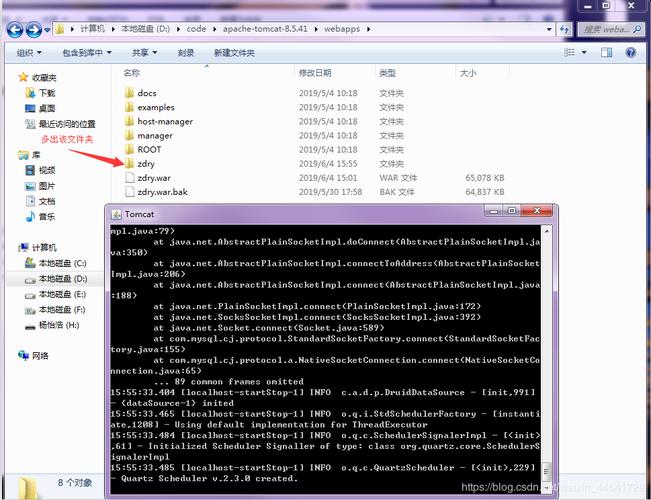
Task: Select the zdry.war file icon
Action: click(x=130, y=177)
